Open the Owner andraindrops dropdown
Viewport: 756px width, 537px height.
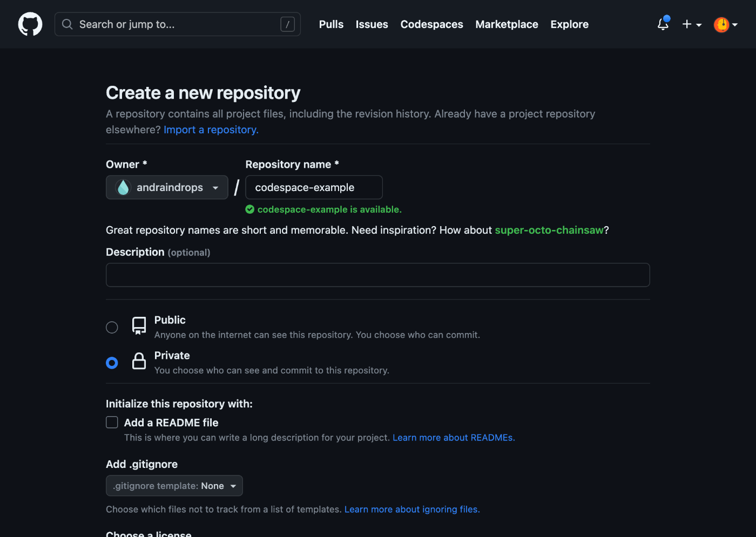(167, 187)
